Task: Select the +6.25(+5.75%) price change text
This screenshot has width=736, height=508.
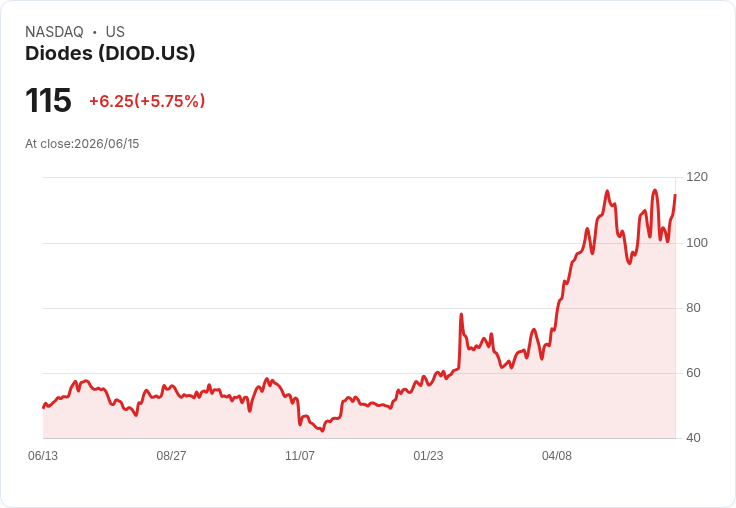Action: (x=147, y=101)
